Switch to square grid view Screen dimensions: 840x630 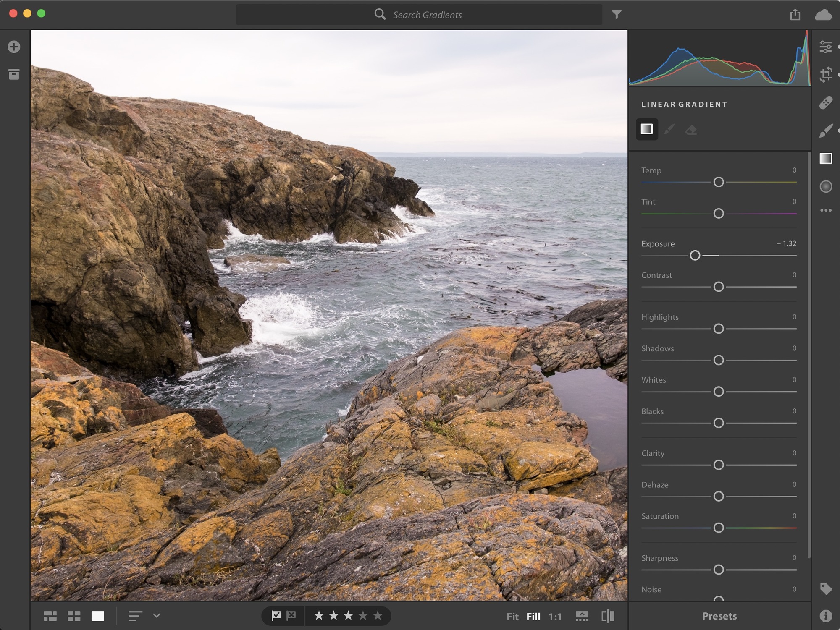(x=74, y=616)
